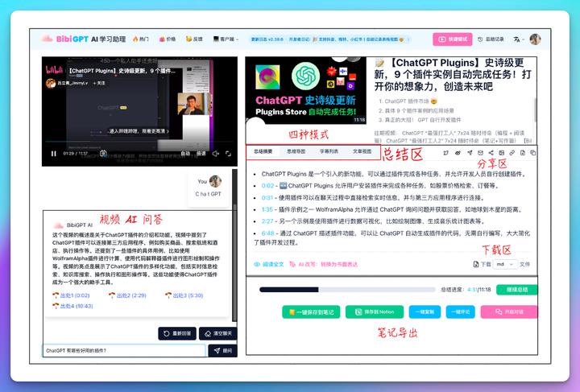Viewport: 580px width, 392px height.
Task: Open the changelog v2.38.0 banner
Action: tap(329, 39)
